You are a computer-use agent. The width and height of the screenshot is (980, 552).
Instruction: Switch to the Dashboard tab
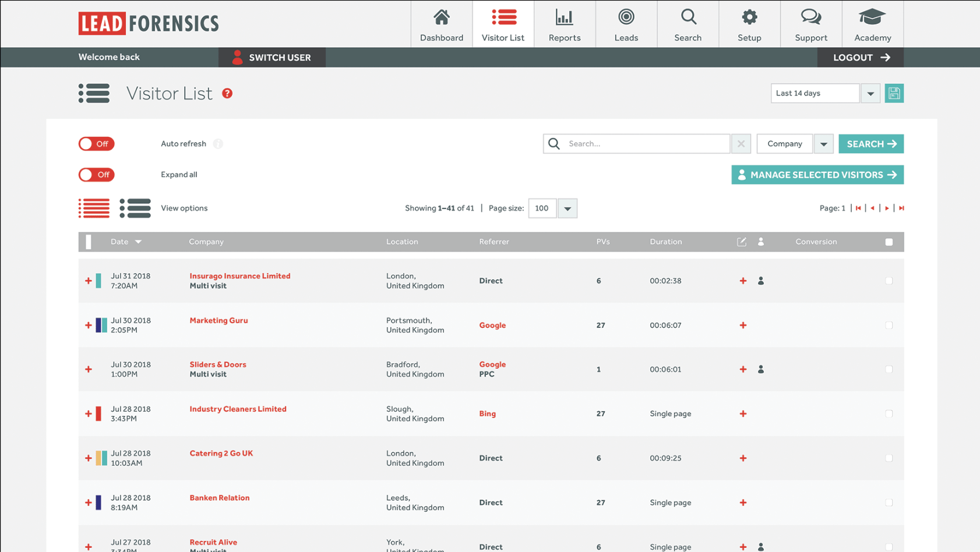click(x=441, y=23)
